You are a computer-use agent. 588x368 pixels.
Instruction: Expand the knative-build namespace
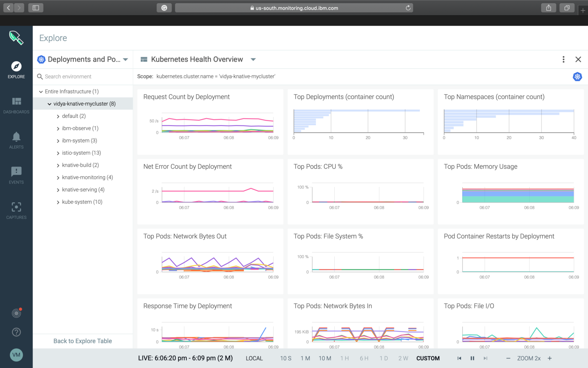[x=58, y=165]
